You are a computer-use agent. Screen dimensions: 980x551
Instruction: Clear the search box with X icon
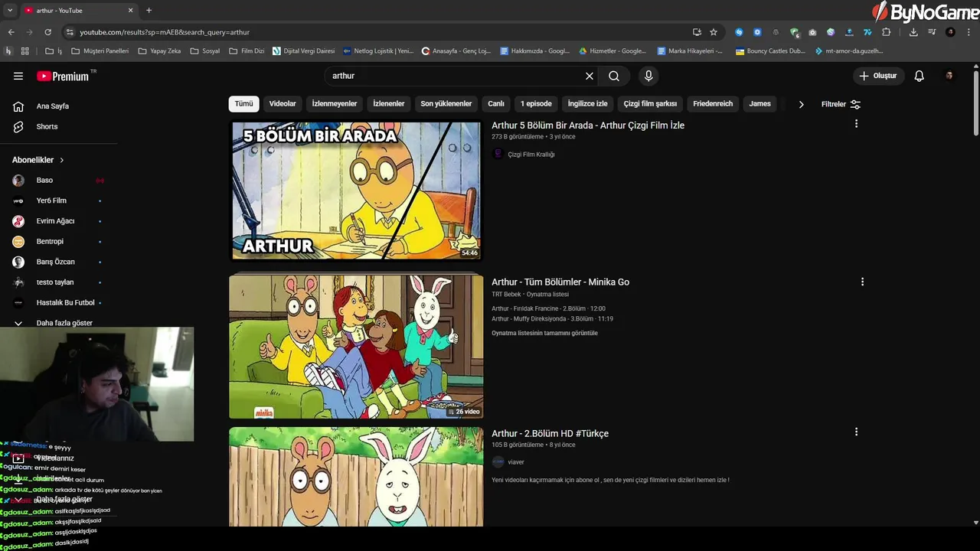[x=590, y=76]
